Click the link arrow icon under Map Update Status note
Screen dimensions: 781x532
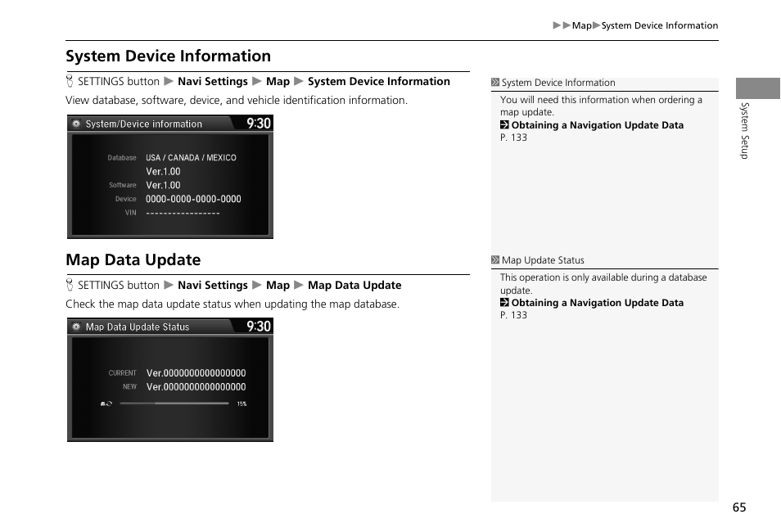tap(504, 302)
